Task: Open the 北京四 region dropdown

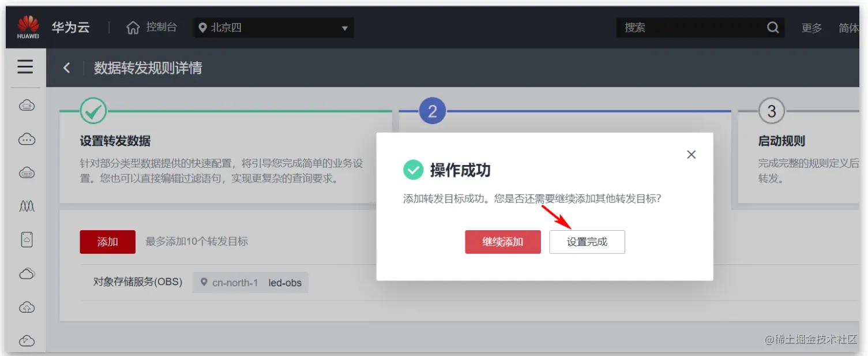Action: tap(272, 27)
